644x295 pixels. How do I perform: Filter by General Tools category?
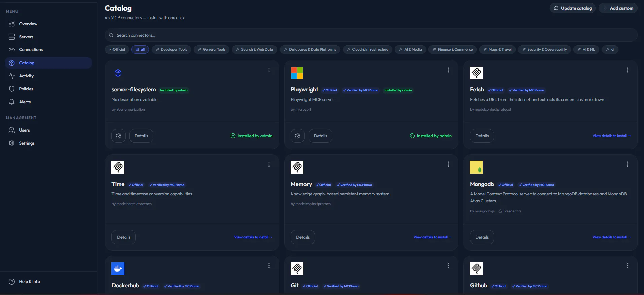pos(212,49)
